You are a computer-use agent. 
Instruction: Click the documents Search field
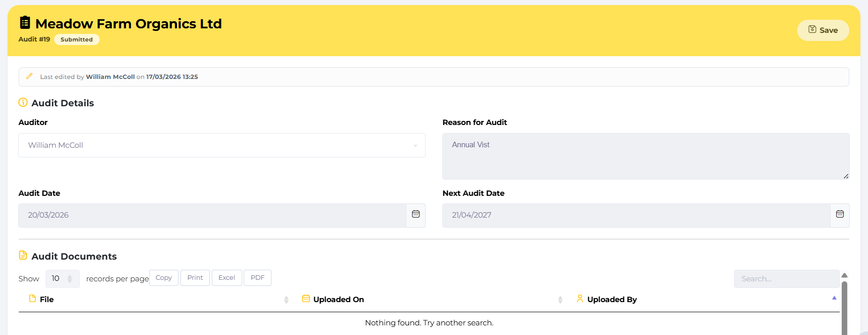[x=787, y=279]
